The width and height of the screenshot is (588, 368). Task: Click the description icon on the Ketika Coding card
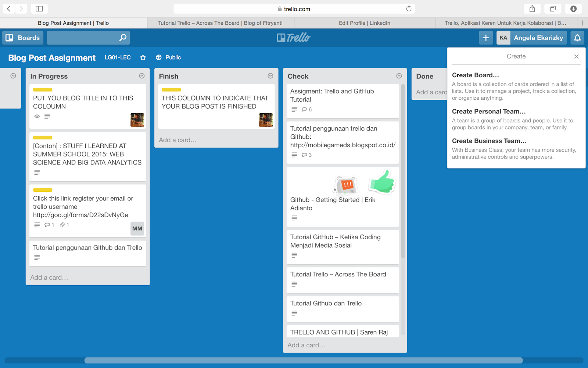294,255
